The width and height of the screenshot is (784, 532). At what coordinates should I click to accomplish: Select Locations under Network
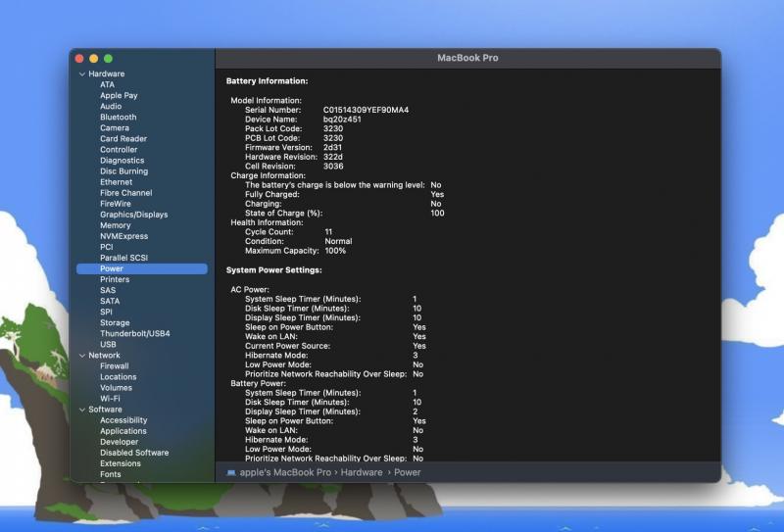pos(118,377)
